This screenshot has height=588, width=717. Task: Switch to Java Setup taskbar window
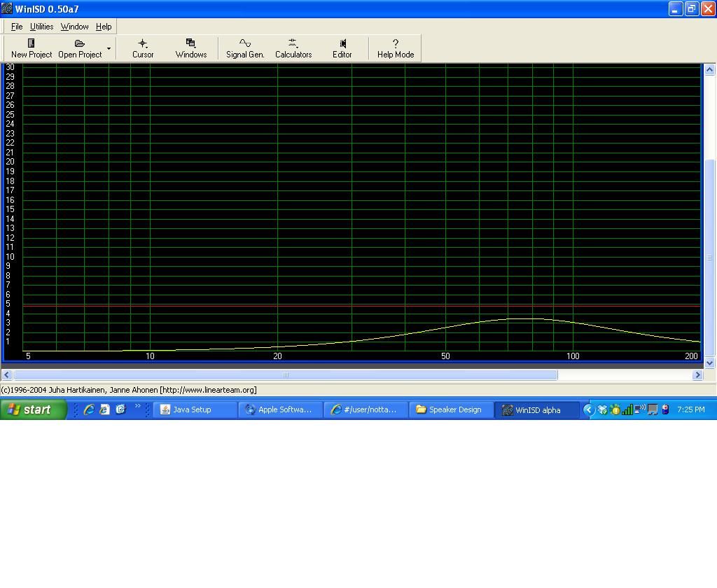[x=194, y=409]
